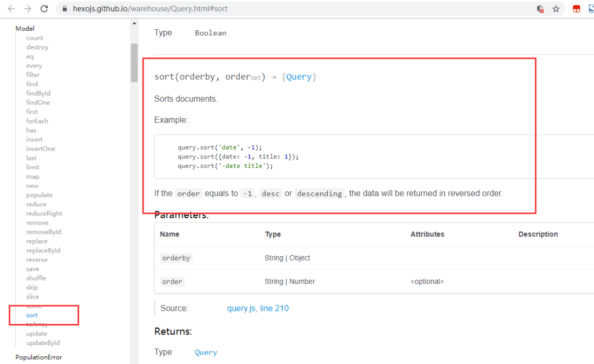Open the new method entry
The height and width of the screenshot is (364, 594).
pos(32,186)
